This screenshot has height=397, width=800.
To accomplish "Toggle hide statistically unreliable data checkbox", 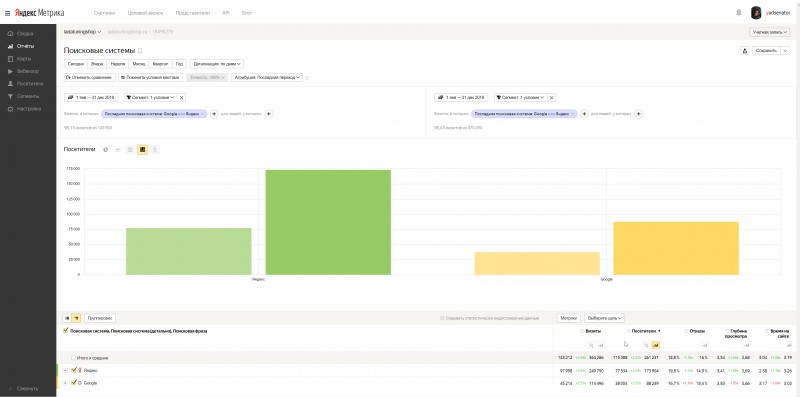I will coord(442,318).
